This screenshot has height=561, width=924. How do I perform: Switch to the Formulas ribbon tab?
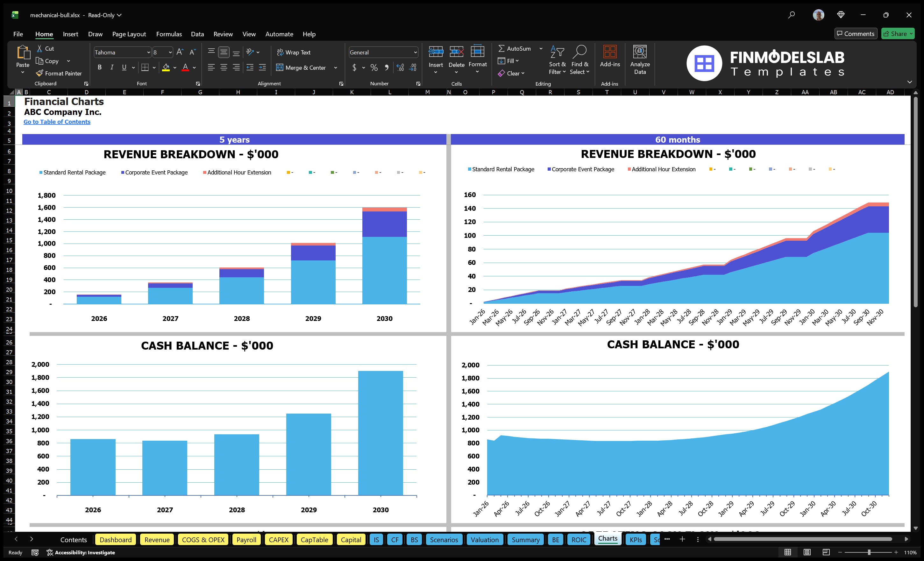(x=169, y=34)
